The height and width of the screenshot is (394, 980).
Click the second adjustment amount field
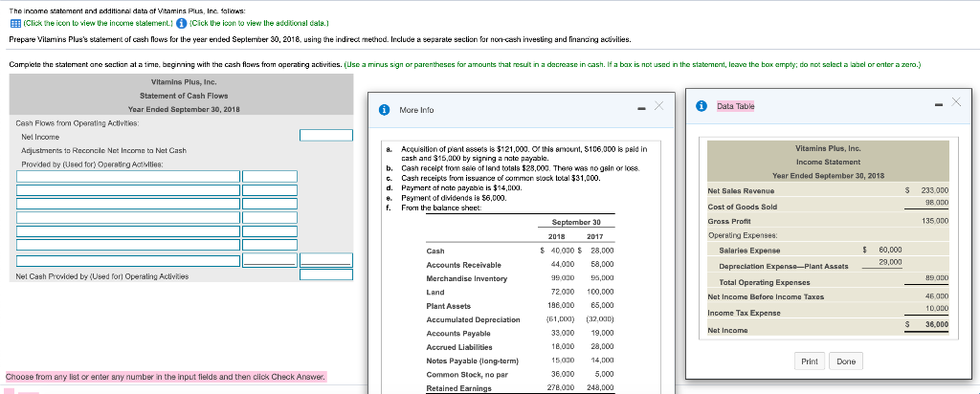click(269, 188)
